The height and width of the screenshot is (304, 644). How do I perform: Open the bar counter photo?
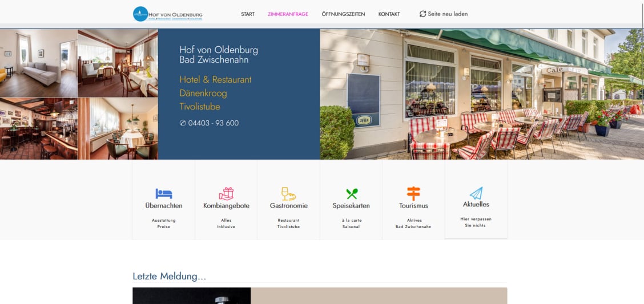39,128
